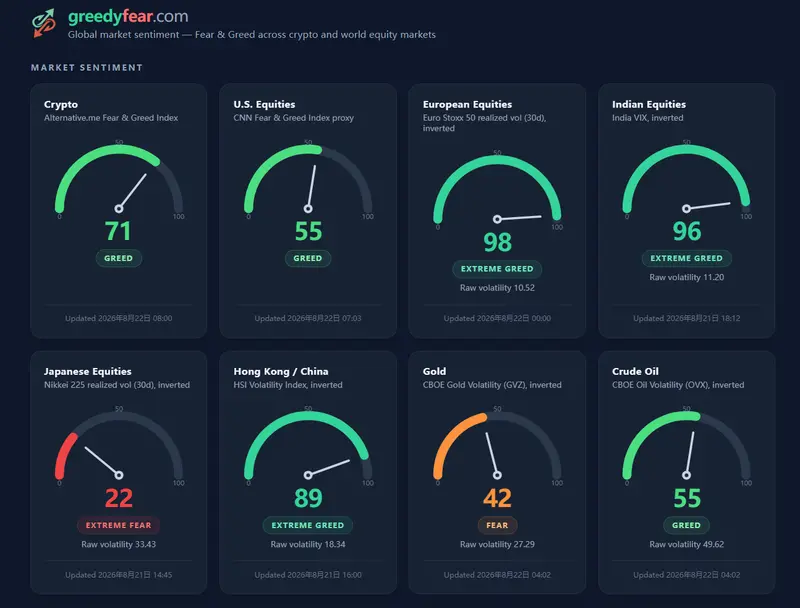The width and height of the screenshot is (800, 608).
Task: Click the greedyfear arrows logo icon
Action: [44, 23]
